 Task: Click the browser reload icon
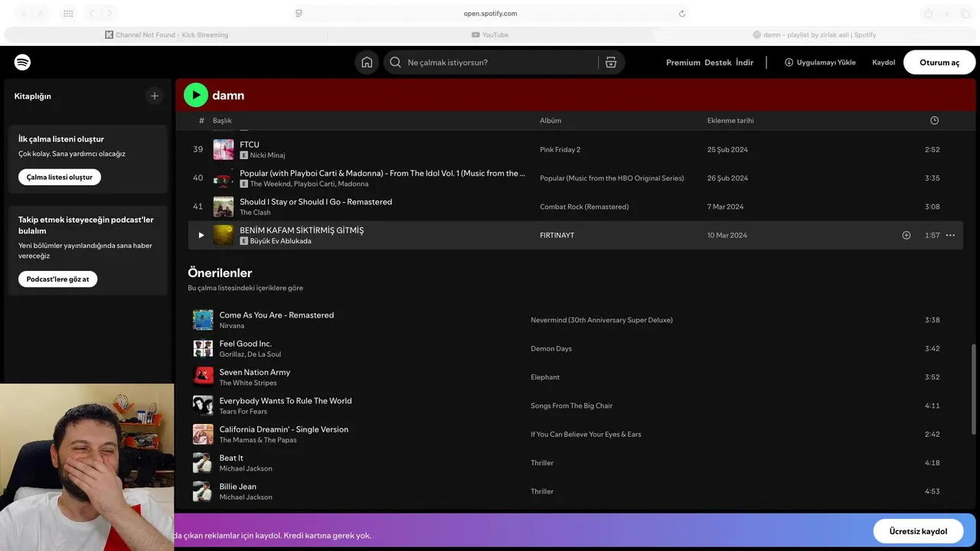pyautogui.click(x=682, y=13)
